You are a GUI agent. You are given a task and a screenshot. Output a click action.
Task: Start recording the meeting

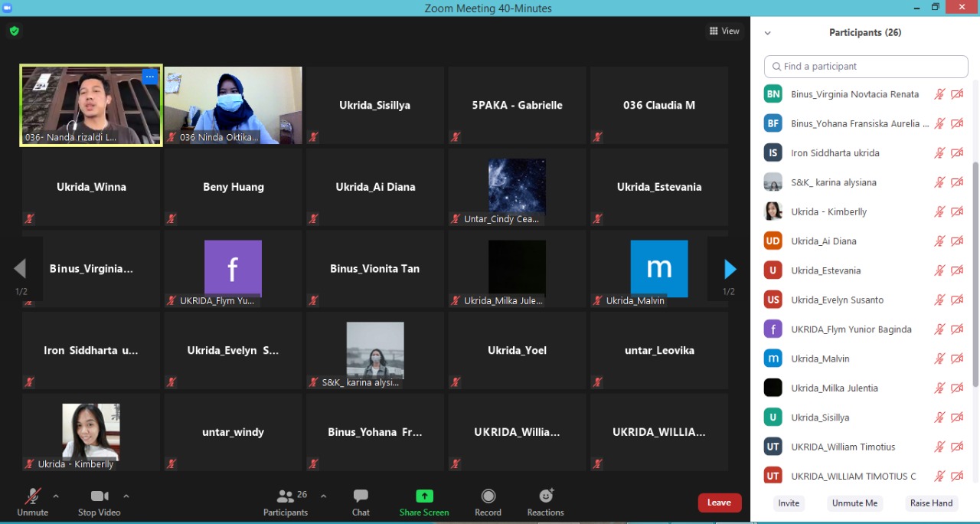pos(488,502)
